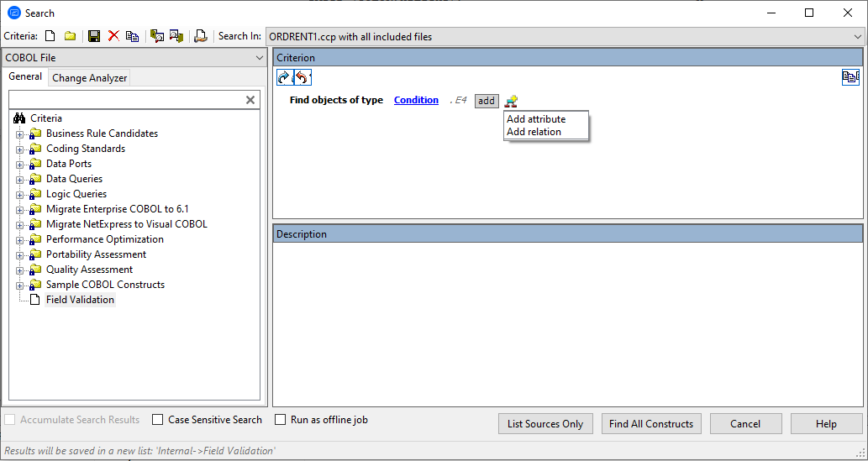Enable Case Sensitive Search checkbox
The image size is (868, 461).
(158, 420)
